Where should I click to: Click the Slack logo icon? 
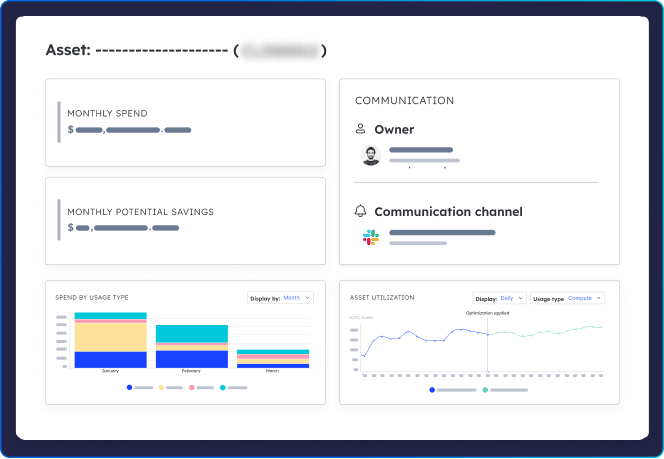pos(371,237)
